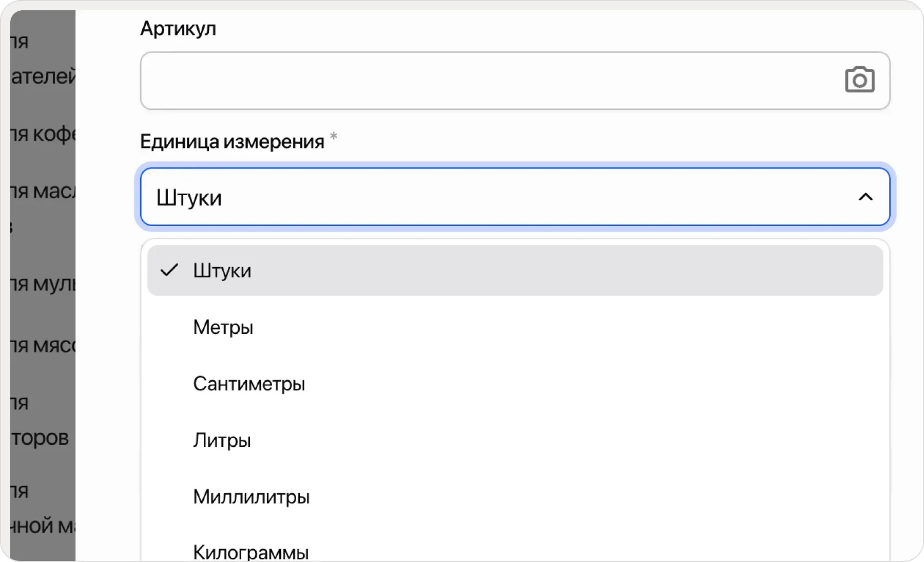Select Метры from the dropdown list
924x562 pixels.
(x=223, y=327)
